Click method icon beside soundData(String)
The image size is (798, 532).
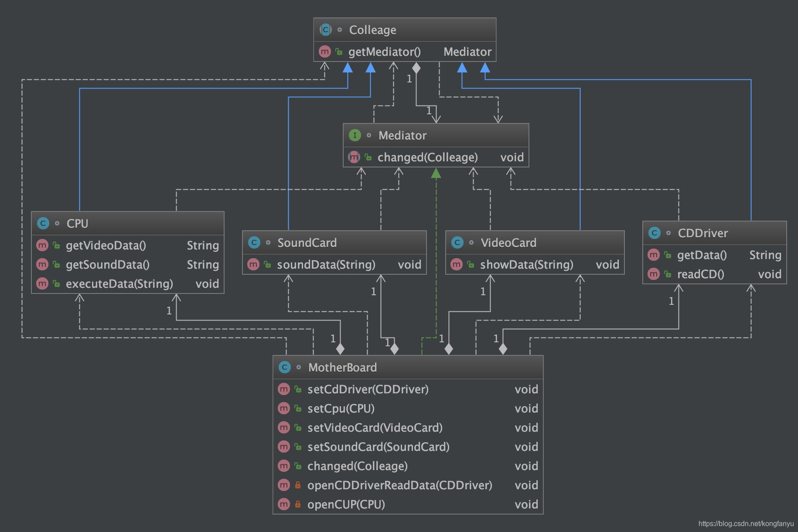coord(253,264)
